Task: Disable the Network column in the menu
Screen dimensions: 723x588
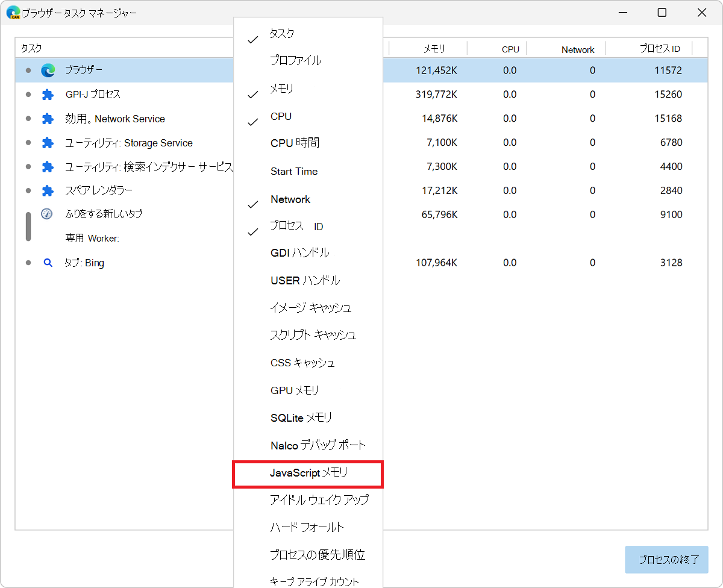Action: tap(290, 199)
